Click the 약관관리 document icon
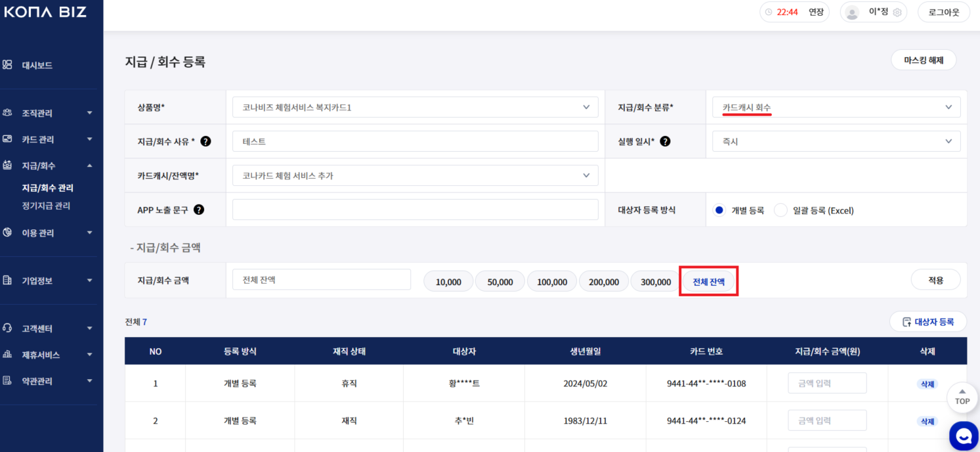980x452 pixels. pos(8,380)
